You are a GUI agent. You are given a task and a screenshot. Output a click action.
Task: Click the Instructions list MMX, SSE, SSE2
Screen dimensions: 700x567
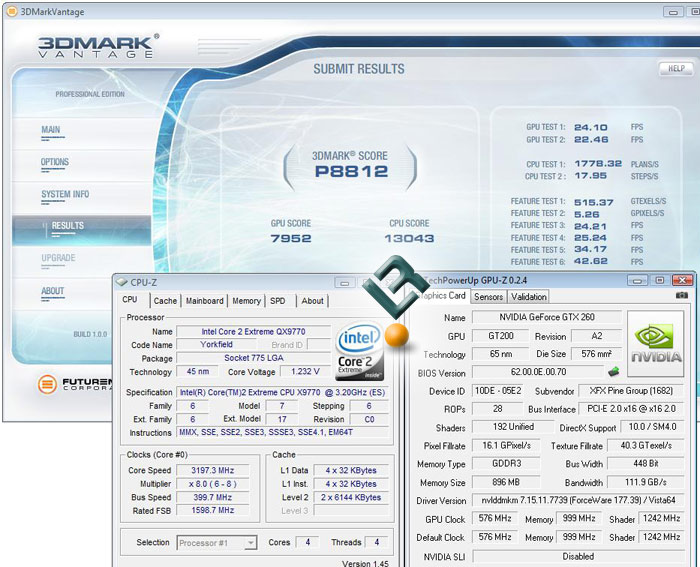283,432
